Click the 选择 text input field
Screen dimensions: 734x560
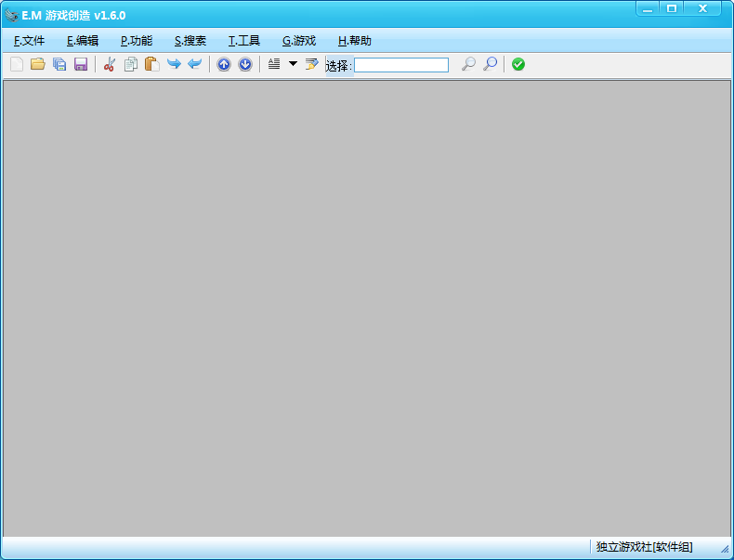[x=401, y=65]
